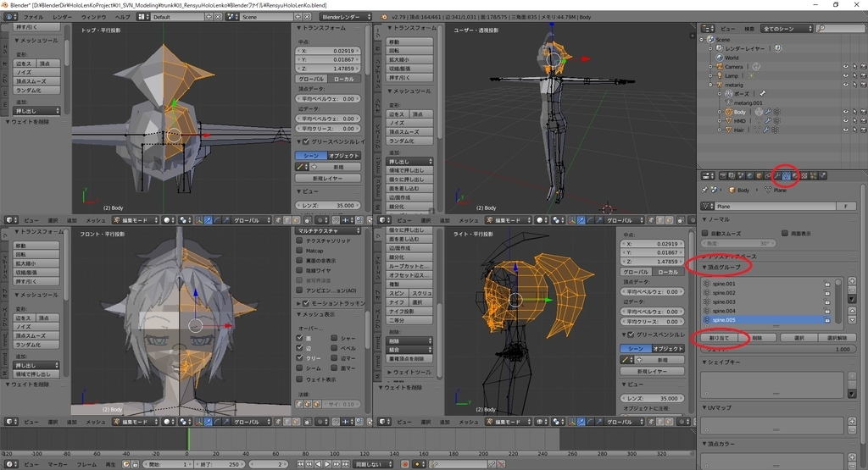Open the ウィンドウ menu
Viewport: 868px width, 470px height.
coord(93,17)
